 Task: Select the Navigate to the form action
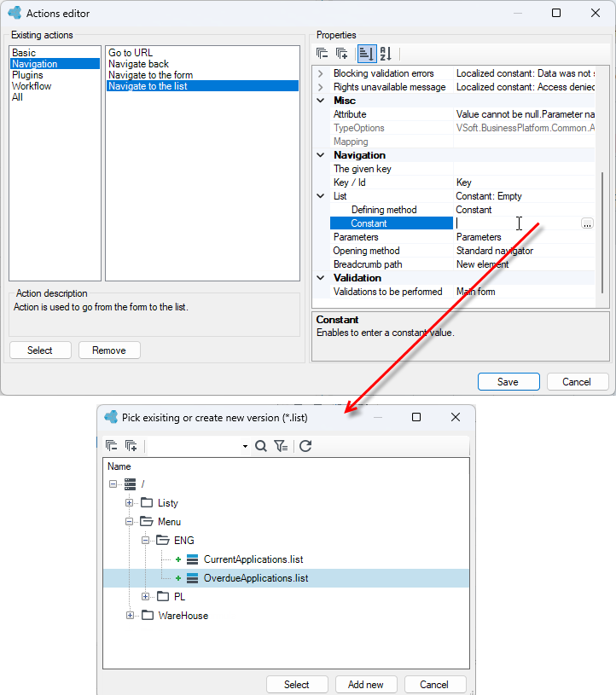point(203,75)
